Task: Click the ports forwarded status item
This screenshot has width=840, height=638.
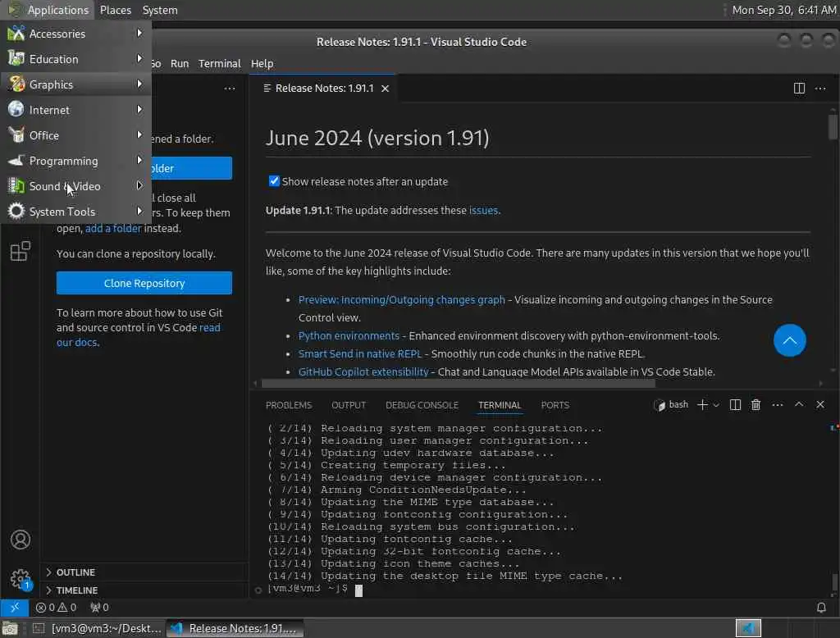Action: [x=99, y=608]
